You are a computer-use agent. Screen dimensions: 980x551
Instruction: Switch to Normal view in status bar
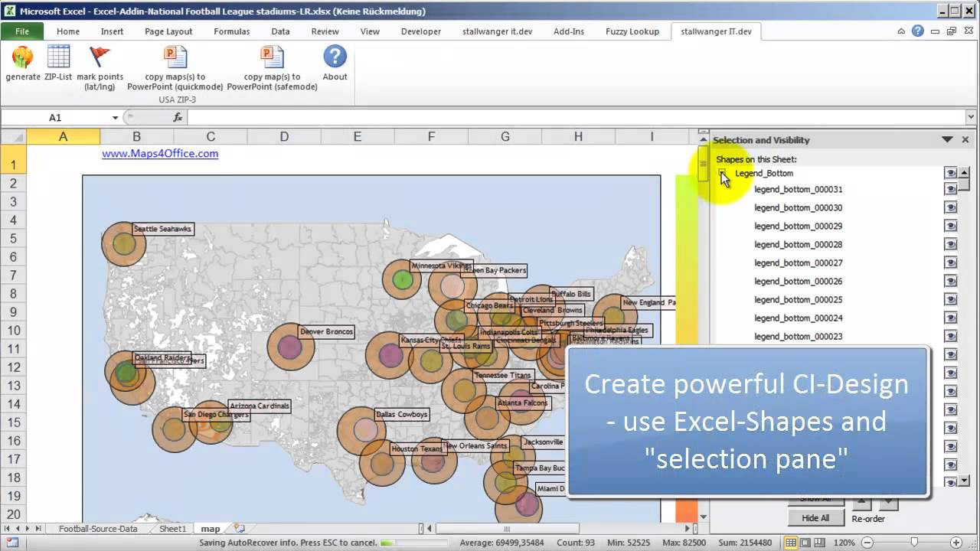(x=792, y=542)
